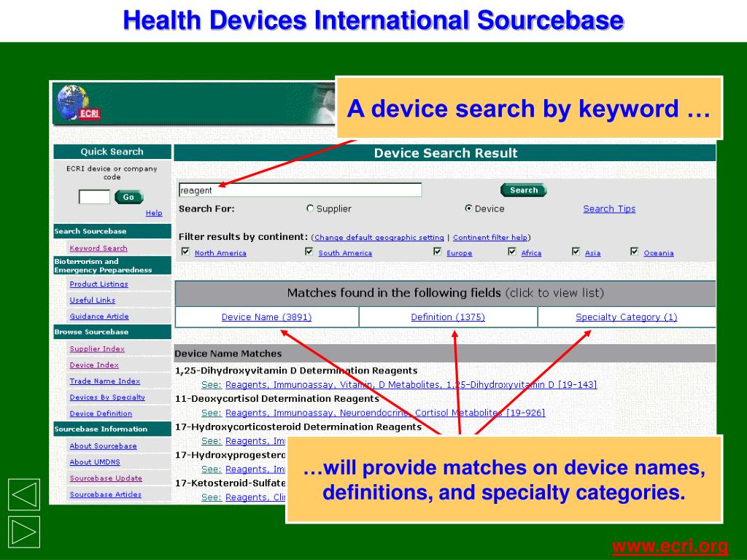Screen dimensions: 747x560
Task: Open Guidance Article in the sidebar
Action: click(x=99, y=316)
